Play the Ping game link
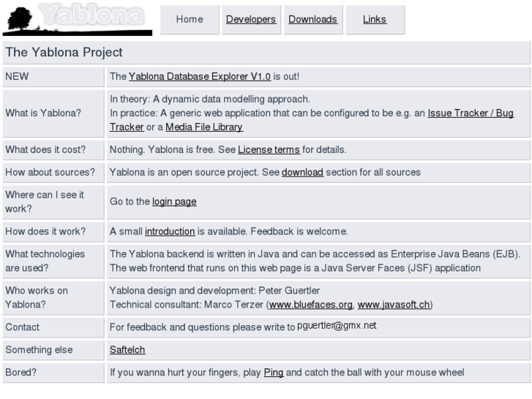The width and height of the screenshot is (532, 399). [274, 373]
